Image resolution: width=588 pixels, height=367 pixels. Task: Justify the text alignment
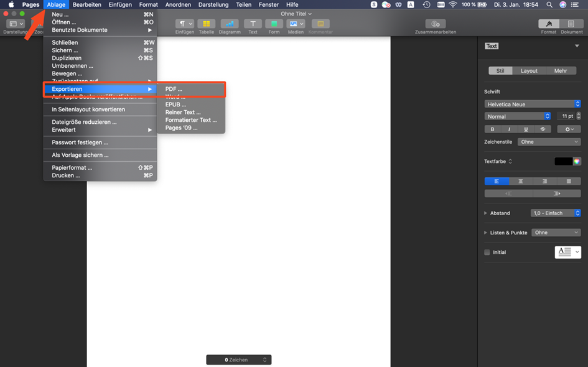(569, 182)
